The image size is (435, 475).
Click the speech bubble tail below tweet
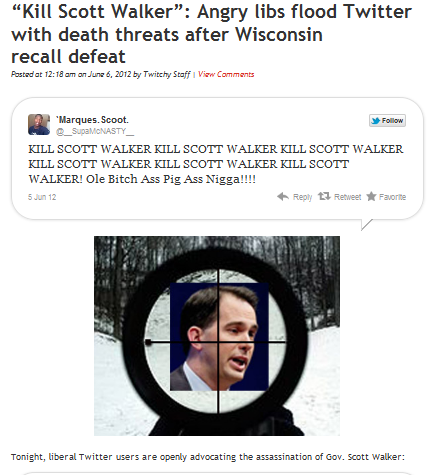tap(367, 224)
